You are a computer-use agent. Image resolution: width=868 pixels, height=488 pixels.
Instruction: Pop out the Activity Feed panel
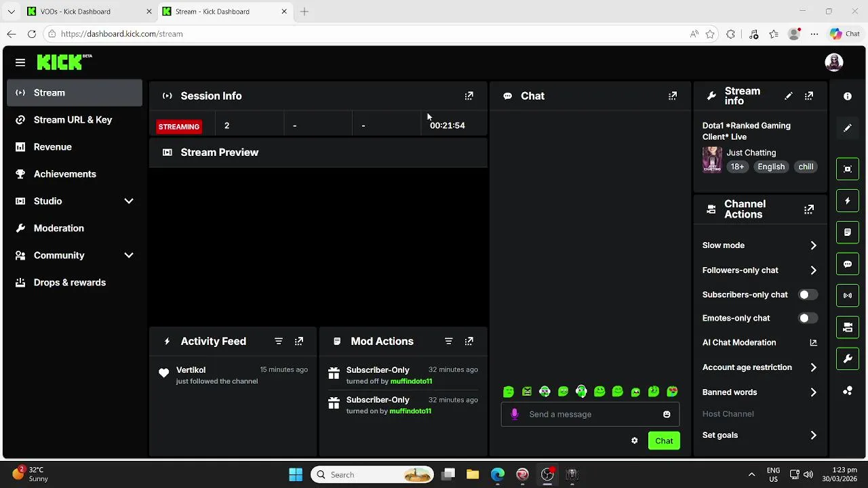298,342
